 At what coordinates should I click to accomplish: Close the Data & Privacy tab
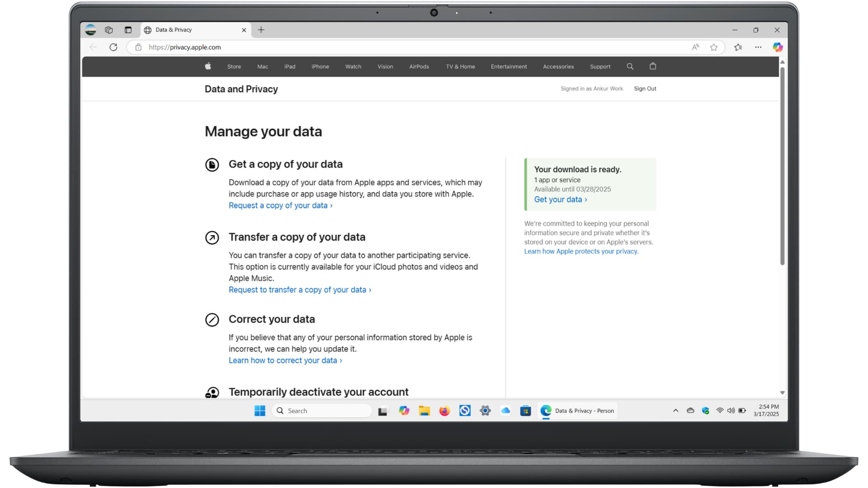pos(244,30)
